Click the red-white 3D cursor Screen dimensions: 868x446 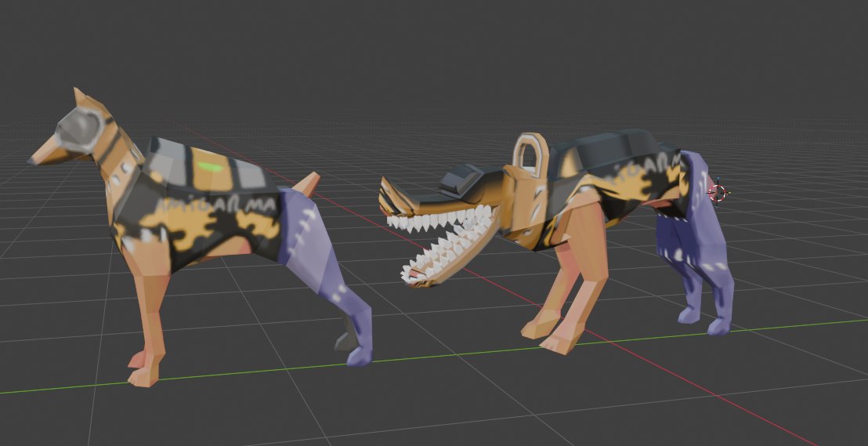point(718,193)
